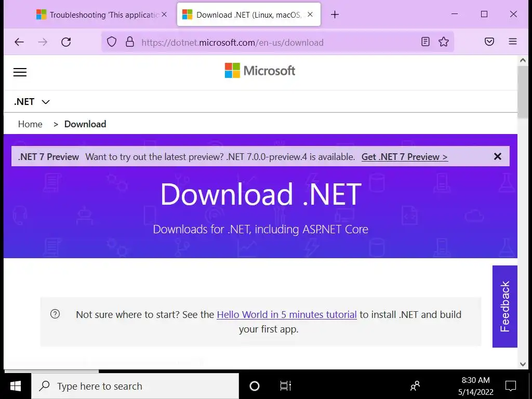
Task: Switch to the Troubleshooting tab
Action: tap(102, 15)
